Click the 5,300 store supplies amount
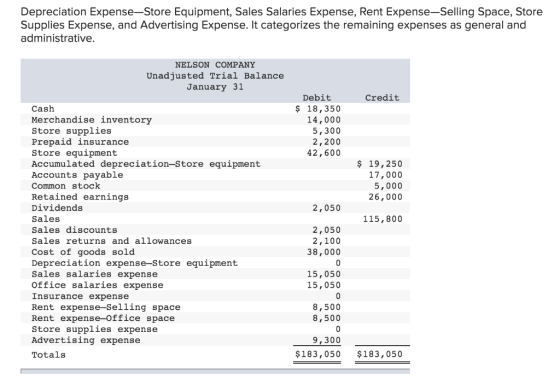 tap(326, 131)
